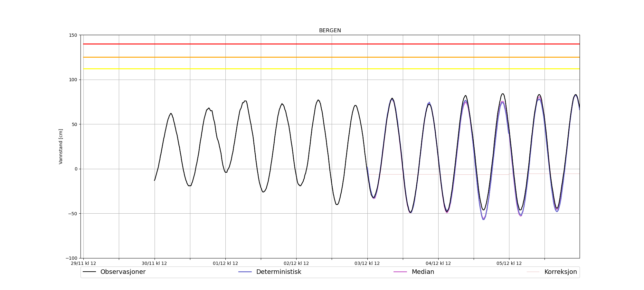This screenshot has height=290, width=644.
Task: Select the Deterministisk legend label
Action: [x=279, y=272]
